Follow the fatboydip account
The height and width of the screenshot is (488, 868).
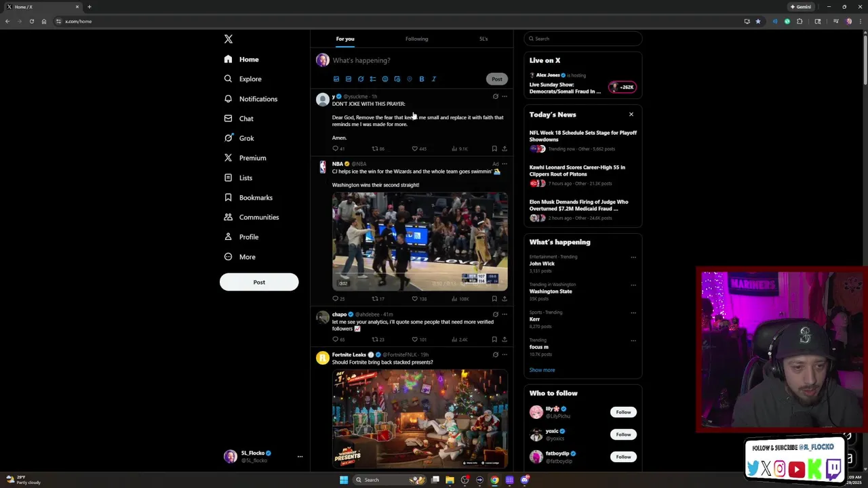click(623, 457)
